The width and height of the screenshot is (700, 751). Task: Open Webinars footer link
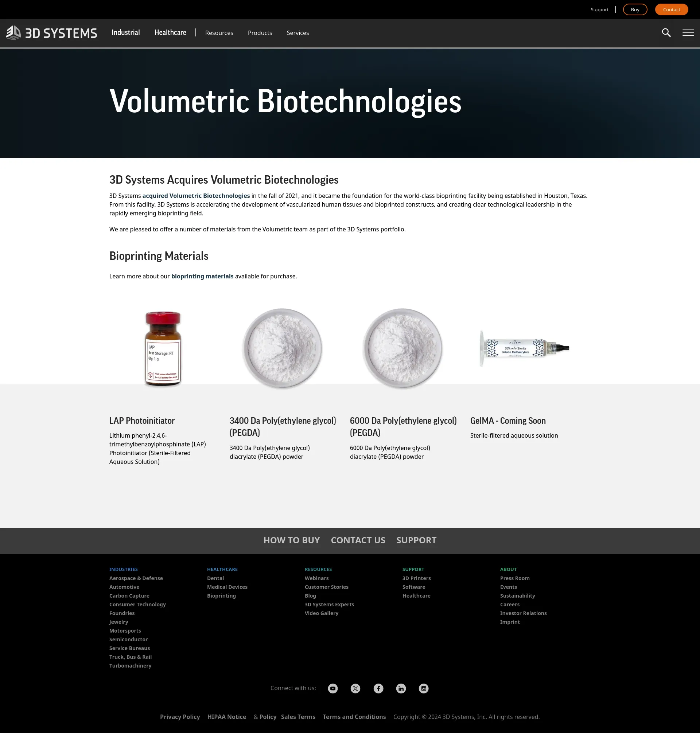[x=317, y=578]
